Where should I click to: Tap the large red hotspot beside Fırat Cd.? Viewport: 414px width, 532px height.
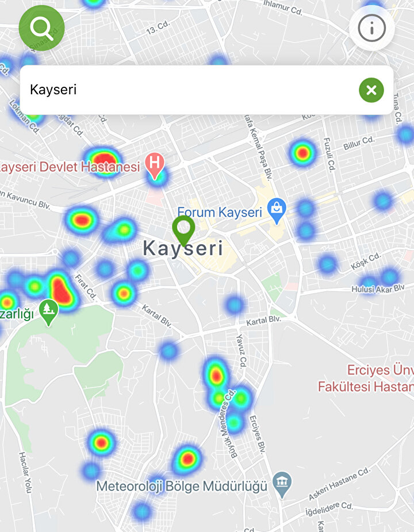pos(60,289)
